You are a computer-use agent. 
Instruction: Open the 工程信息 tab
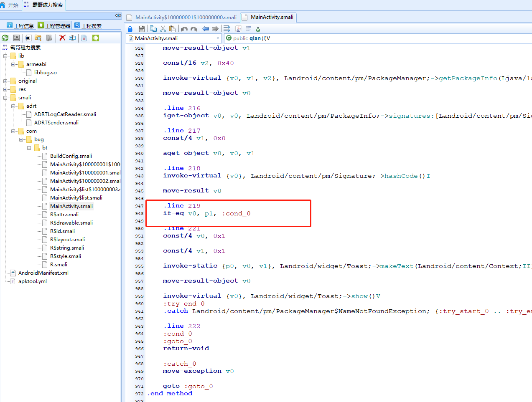[x=20, y=26]
